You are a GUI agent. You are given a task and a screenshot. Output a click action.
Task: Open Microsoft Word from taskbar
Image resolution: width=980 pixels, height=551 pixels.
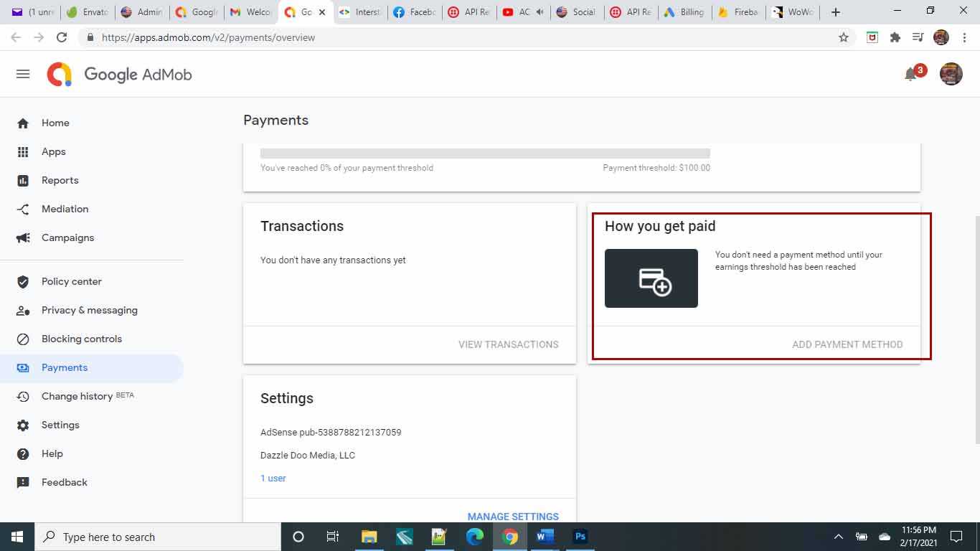545,537
